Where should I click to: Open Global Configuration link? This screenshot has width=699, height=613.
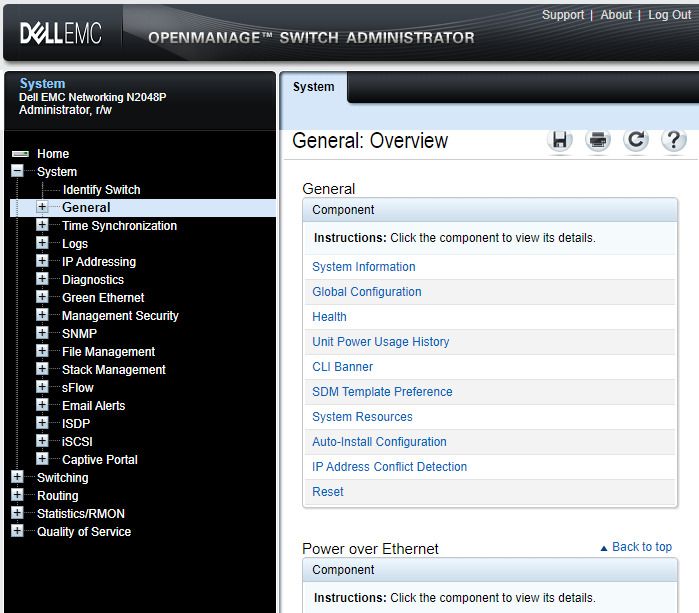coord(366,292)
